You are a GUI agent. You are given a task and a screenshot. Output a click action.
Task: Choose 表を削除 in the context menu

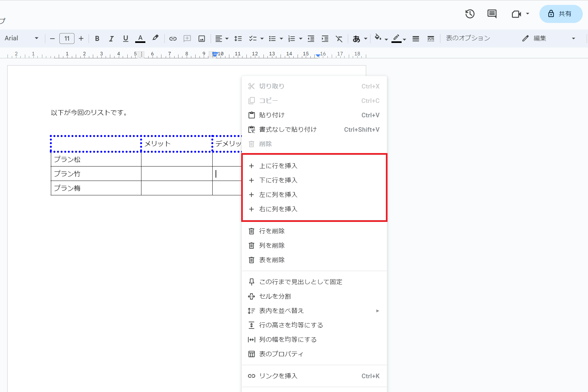272,260
